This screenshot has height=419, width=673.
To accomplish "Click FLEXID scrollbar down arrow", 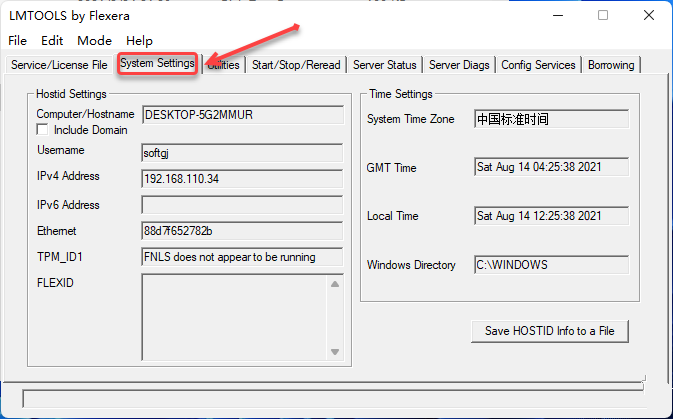I will [335, 352].
